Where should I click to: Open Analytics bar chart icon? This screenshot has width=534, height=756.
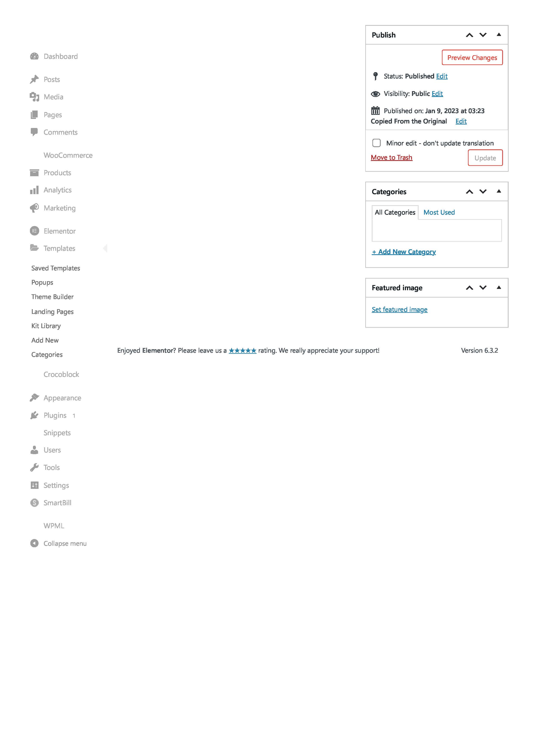[x=34, y=190]
